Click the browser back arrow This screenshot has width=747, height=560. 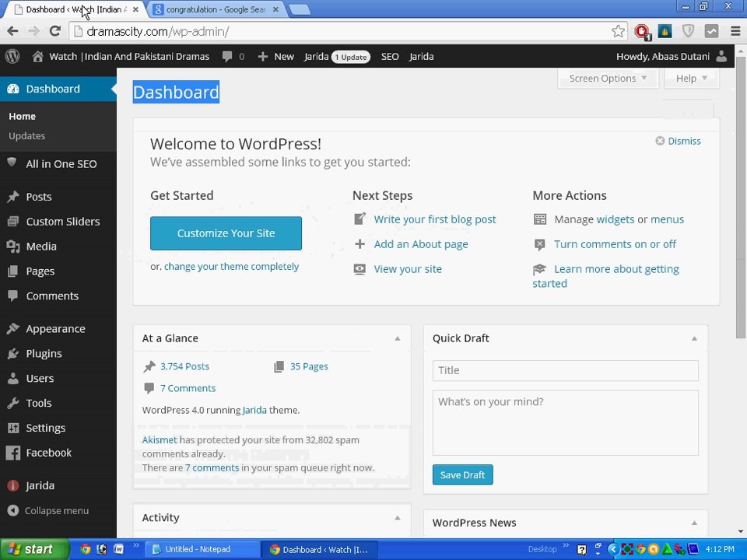pyautogui.click(x=13, y=31)
